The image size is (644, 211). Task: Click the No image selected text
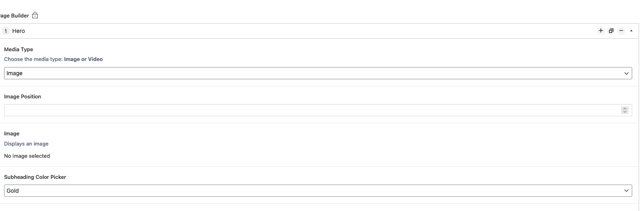(27, 156)
